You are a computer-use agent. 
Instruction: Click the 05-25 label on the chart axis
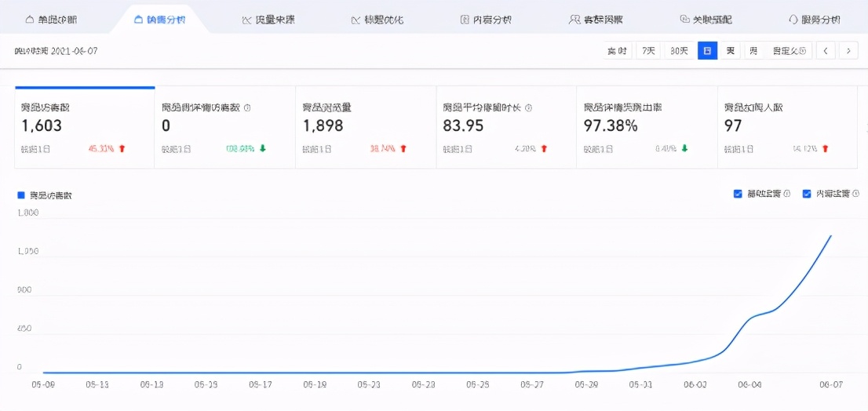tap(477, 384)
